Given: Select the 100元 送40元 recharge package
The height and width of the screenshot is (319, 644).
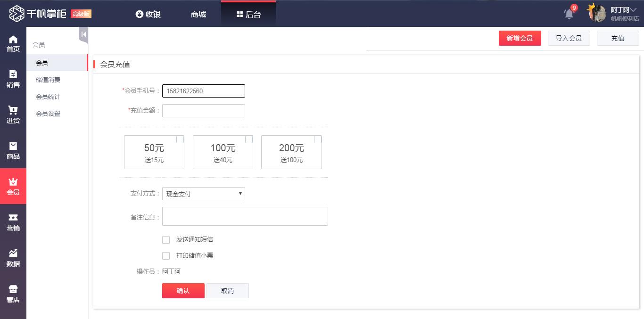Looking at the screenshot, I should click(223, 152).
